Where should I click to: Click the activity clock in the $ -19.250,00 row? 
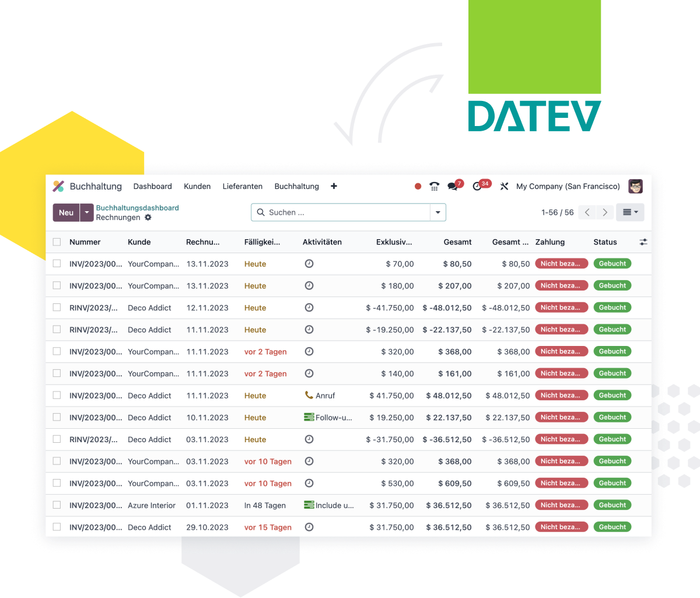coord(309,330)
